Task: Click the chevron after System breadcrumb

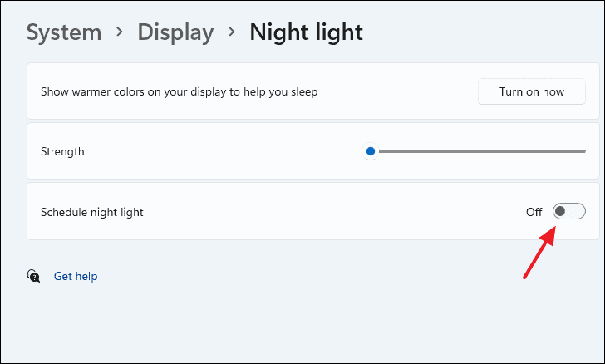Action: point(120,32)
